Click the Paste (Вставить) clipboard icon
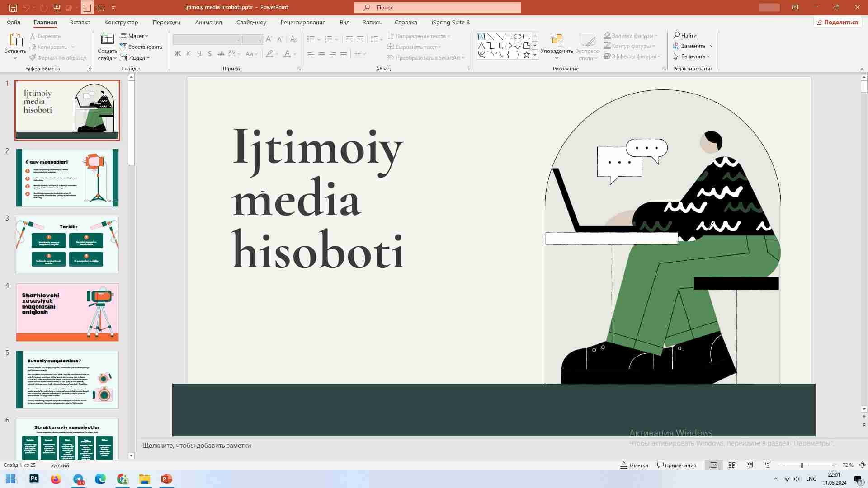 pyautogui.click(x=15, y=40)
